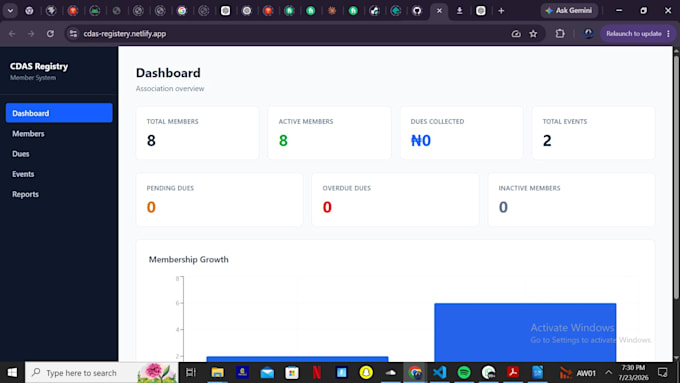The height and width of the screenshot is (383, 680).
Task: Click the Overdue Dues value 0
Action: pyautogui.click(x=327, y=207)
